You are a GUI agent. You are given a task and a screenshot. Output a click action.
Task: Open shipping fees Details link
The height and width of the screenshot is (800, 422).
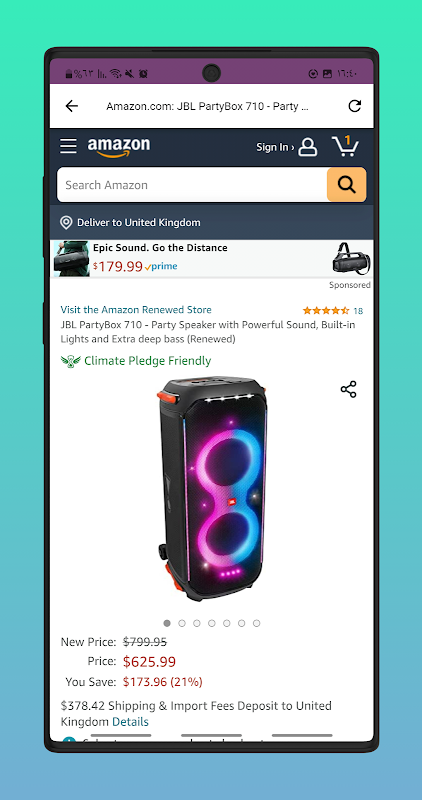[x=130, y=722]
